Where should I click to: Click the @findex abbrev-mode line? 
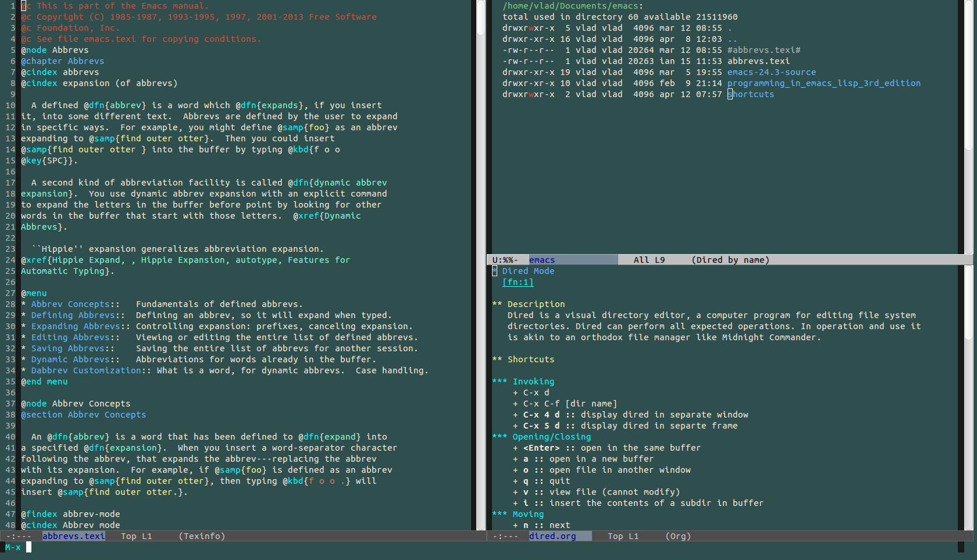pyautogui.click(x=70, y=514)
